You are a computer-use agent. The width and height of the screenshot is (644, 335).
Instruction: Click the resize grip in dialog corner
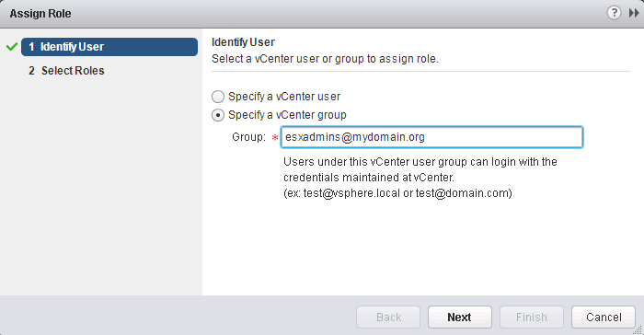click(638, 329)
